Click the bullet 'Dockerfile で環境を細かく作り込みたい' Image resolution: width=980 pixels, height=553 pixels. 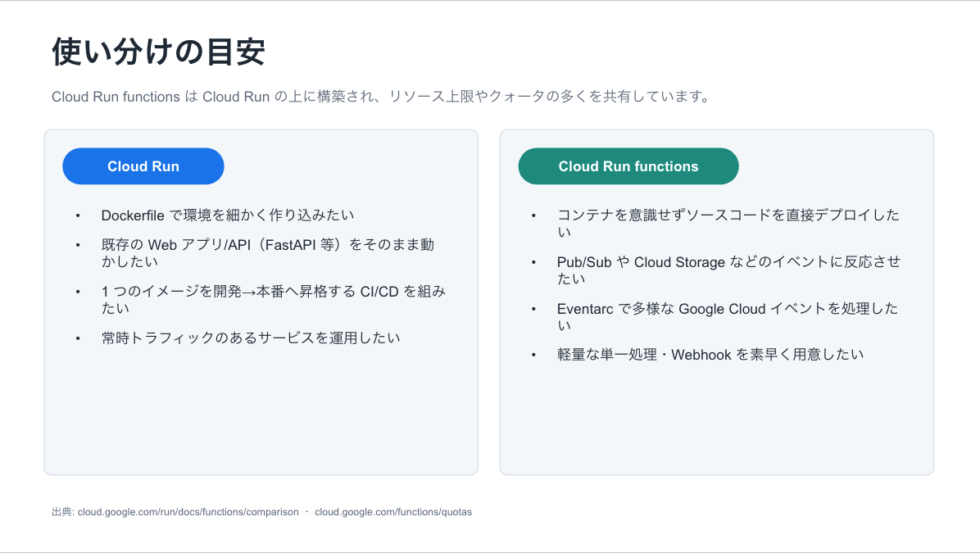[x=228, y=215]
